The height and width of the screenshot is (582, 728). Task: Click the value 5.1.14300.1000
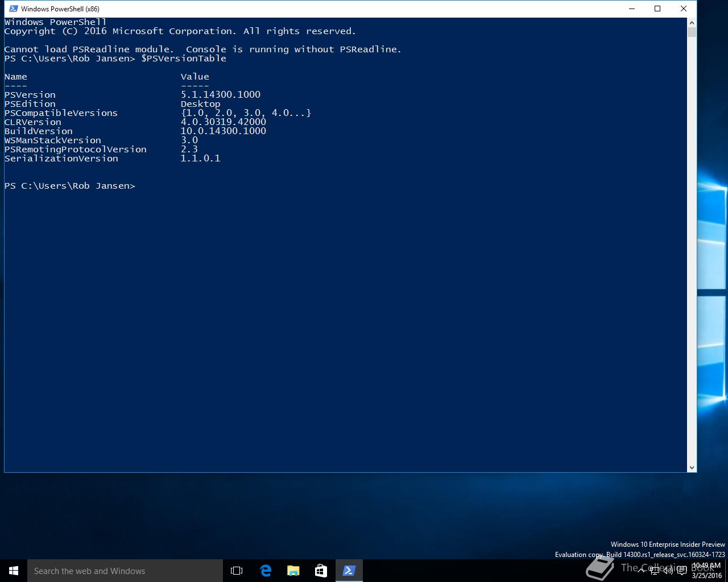coord(221,95)
